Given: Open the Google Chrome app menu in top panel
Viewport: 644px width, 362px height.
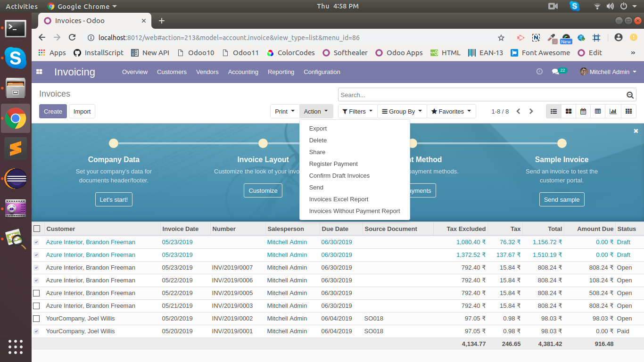Looking at the screenshot, I should point(82,6).
